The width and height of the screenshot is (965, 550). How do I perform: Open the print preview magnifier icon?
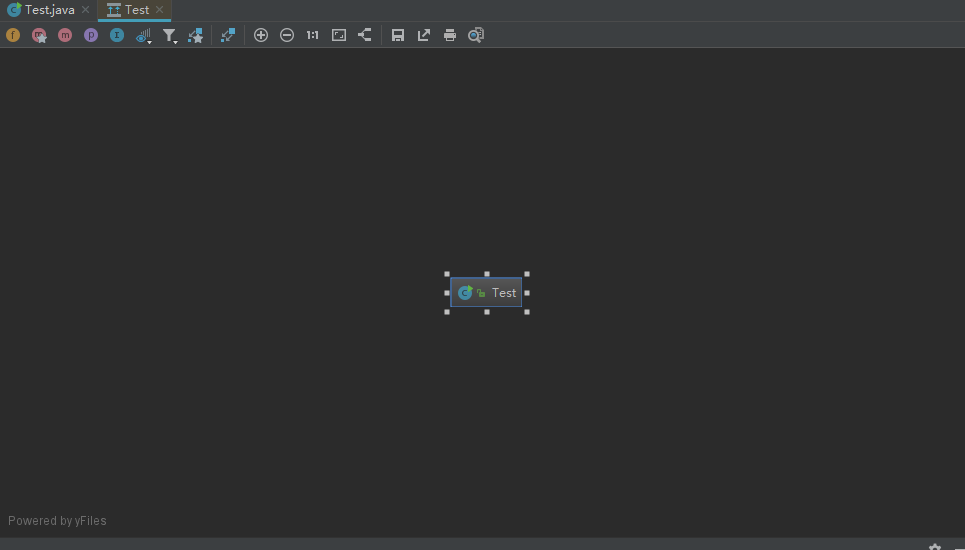pyautogui.click(x=476, y=35)
